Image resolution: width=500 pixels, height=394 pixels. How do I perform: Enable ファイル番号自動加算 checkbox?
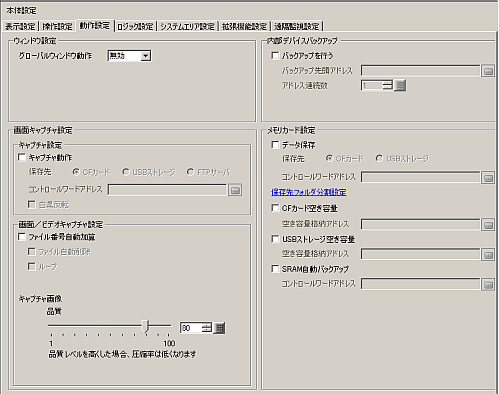tap(22, 237)
